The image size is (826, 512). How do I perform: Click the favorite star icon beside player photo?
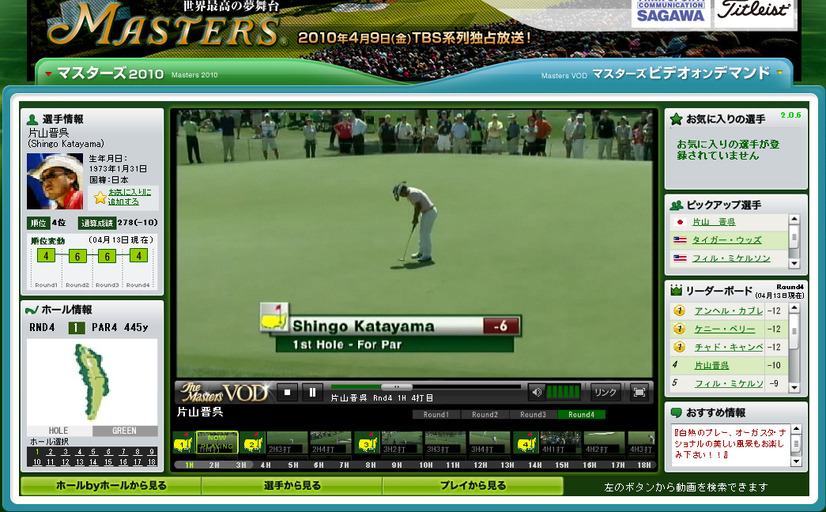tap(100, 198)
